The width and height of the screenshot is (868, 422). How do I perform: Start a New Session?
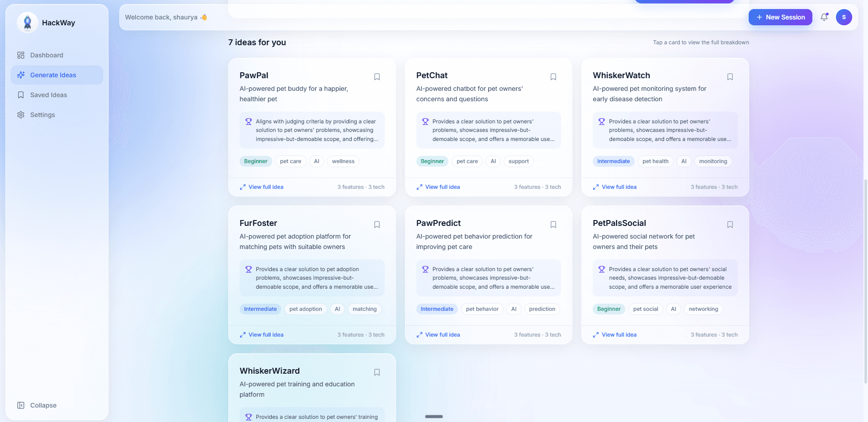point(780,17)
